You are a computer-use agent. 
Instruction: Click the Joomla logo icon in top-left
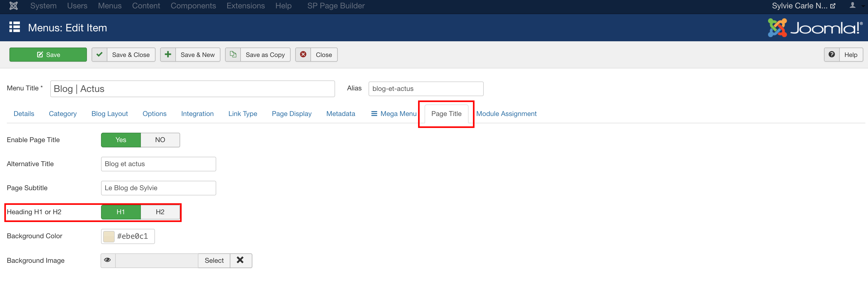click(x=13, y=6)
